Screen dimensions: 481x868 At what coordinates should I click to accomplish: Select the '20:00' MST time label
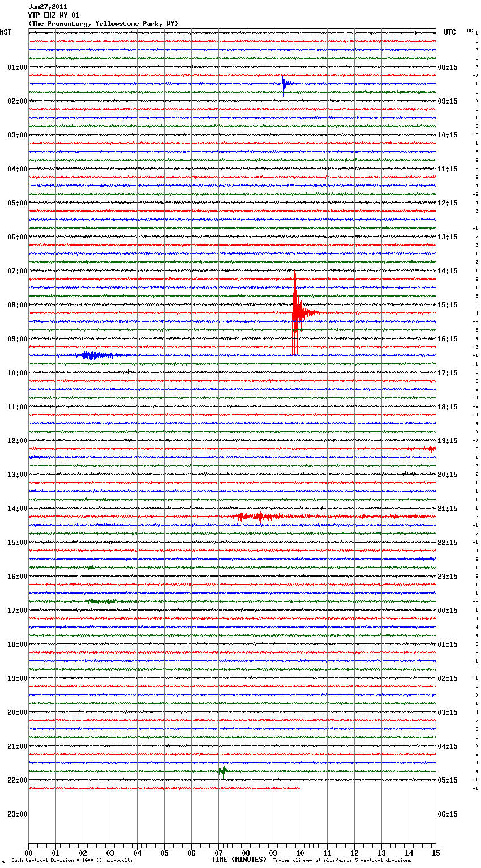(18, 712)
